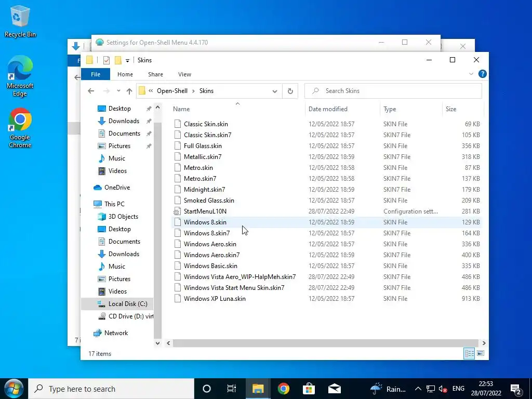Image resolution: width=532 pixels, height=399 pixels.
Task: Go back with the back arrow
Action: point(91,91)
